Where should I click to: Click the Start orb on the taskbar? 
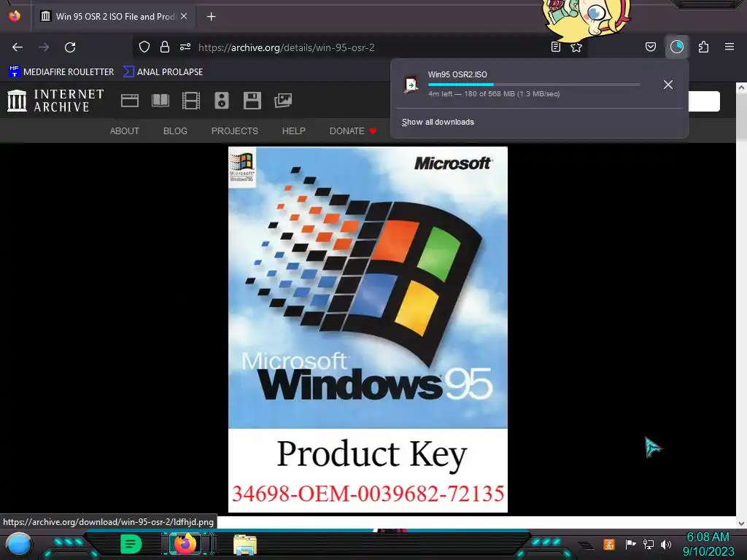pos(19,545)
